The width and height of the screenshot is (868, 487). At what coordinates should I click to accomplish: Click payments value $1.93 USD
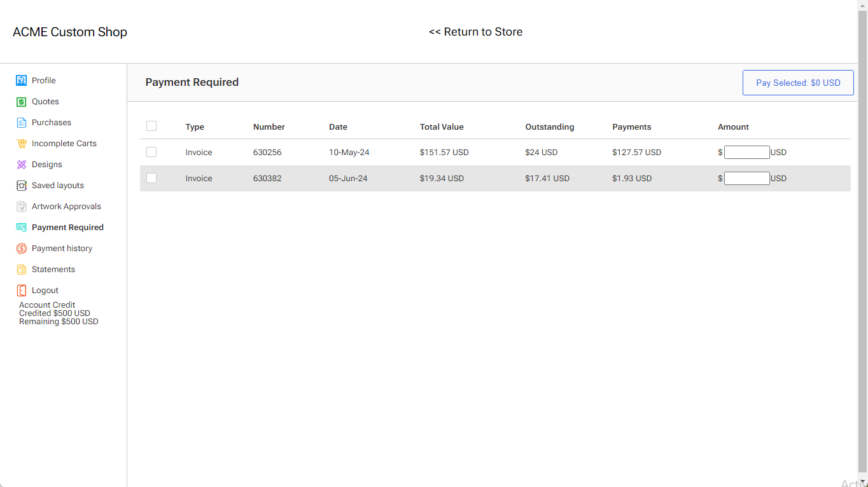(632, 179)
